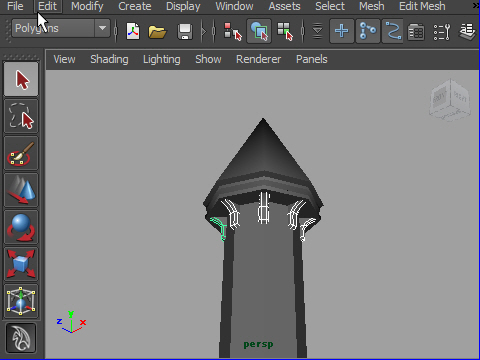The image size is (480, 360).
Task: Open the Edit menu
Action: click(47, 6)
